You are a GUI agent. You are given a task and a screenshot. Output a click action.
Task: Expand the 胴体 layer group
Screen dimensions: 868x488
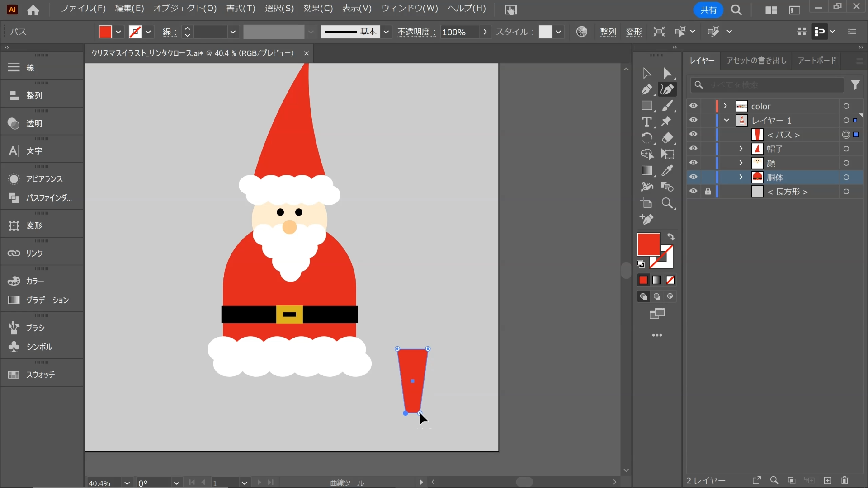click(741, 177)
